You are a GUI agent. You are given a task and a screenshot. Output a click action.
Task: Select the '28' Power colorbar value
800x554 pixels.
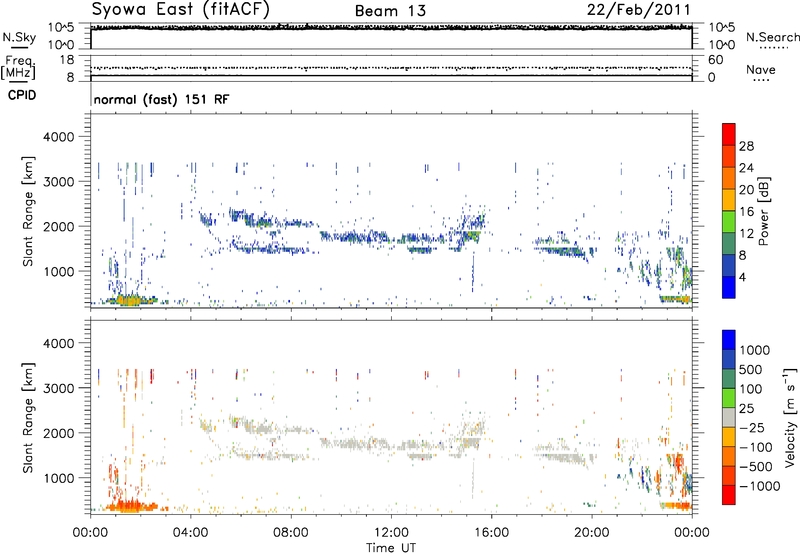746,146
